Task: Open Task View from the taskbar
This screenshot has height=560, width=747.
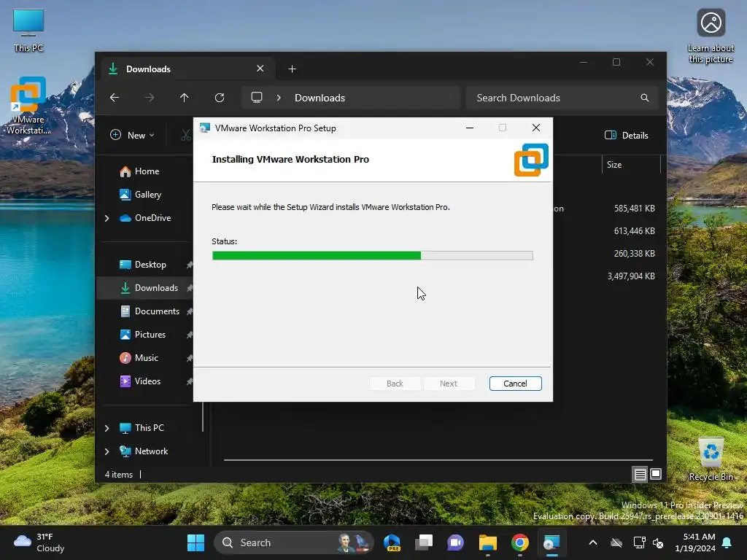Action: (x=424, y=542)
